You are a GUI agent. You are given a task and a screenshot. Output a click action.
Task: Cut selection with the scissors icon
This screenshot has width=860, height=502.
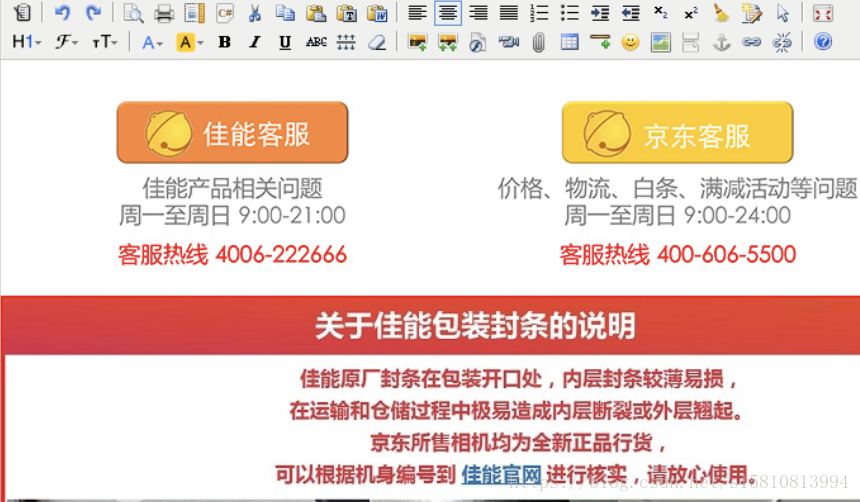click(254, 12)
